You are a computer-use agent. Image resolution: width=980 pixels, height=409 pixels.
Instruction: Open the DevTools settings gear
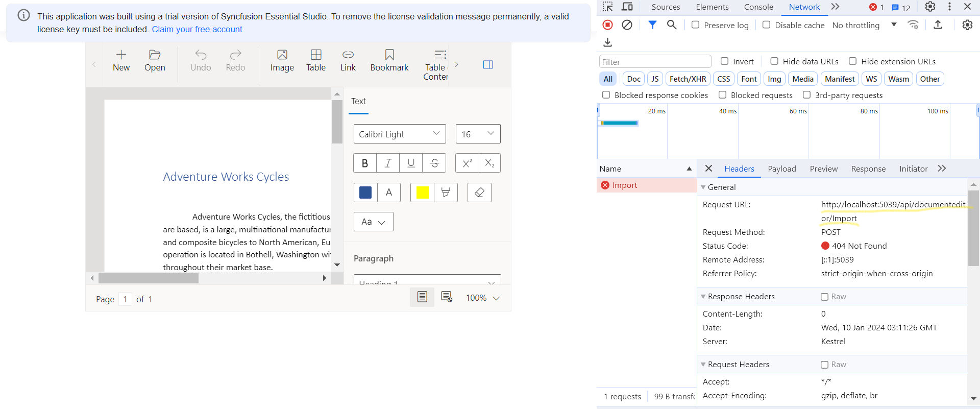[930, 7]
